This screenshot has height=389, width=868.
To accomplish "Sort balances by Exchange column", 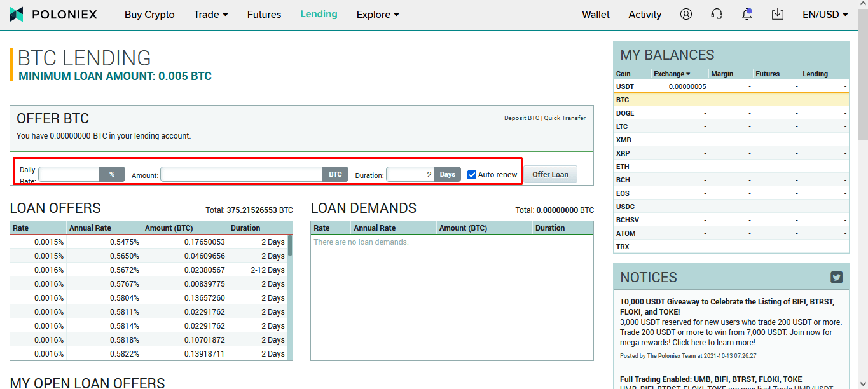I will 672,74.
